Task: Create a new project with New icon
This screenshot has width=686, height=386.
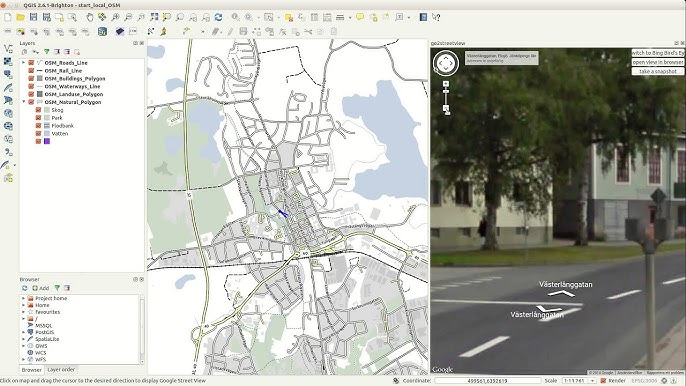Action: tap(7, 17)
